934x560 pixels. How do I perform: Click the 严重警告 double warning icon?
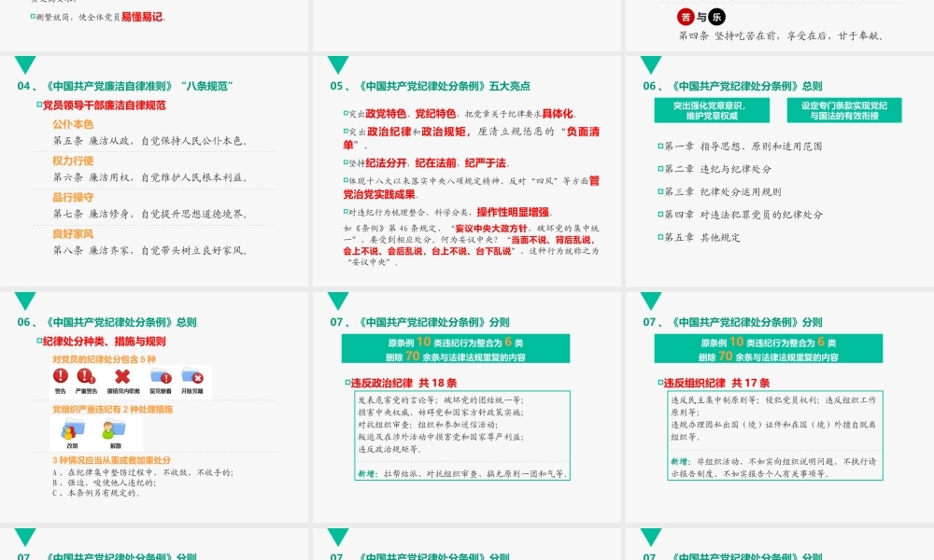coord(85,378)
